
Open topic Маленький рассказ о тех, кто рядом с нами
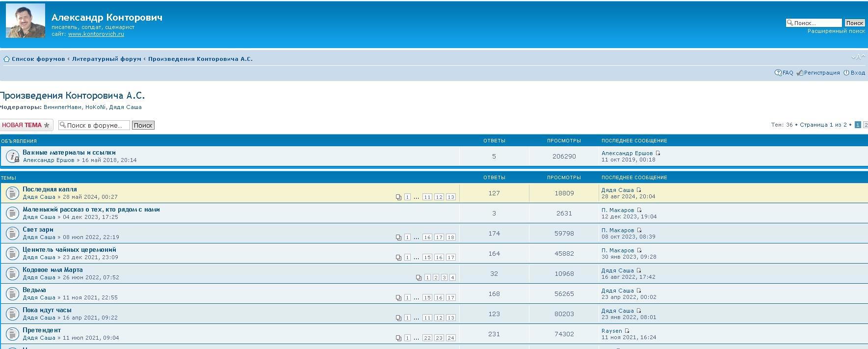point(91,210)
